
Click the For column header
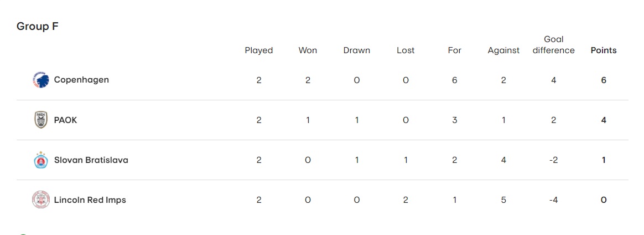pos(454,50)
